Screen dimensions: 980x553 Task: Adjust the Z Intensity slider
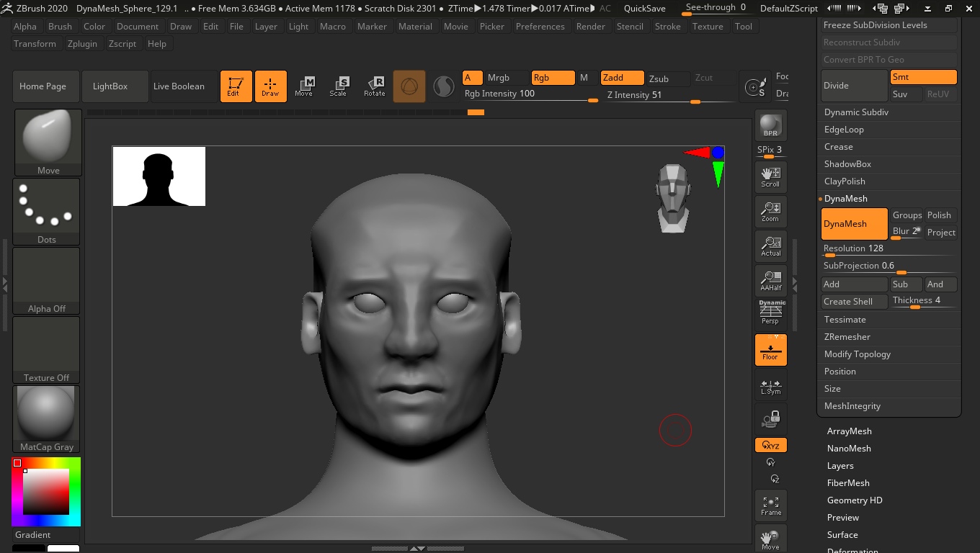point(670,96)
